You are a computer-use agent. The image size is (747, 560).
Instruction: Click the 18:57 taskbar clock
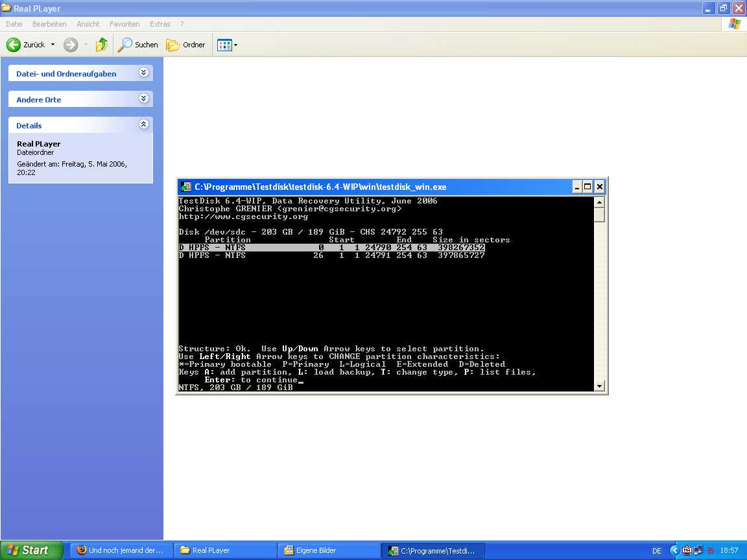729,550
